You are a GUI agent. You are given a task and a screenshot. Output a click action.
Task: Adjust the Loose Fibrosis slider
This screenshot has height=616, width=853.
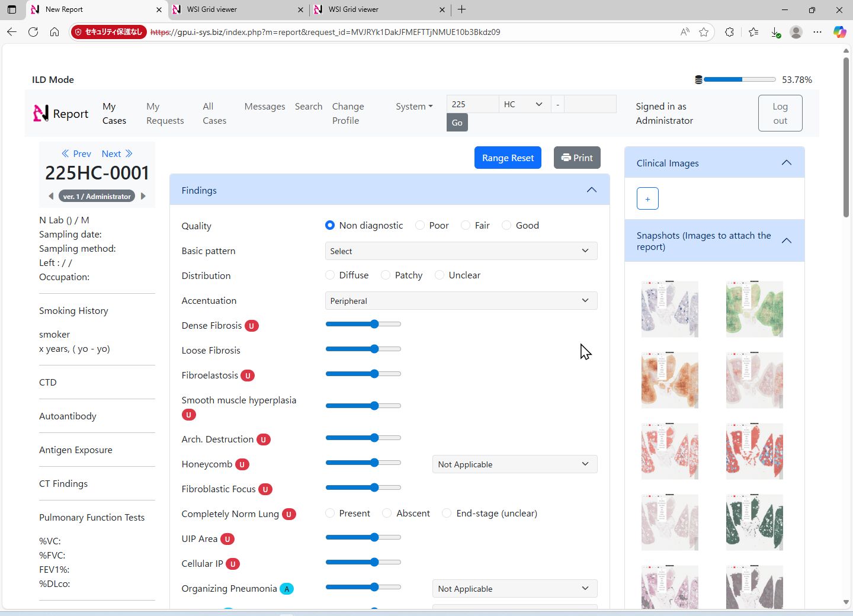click(374, 349)
